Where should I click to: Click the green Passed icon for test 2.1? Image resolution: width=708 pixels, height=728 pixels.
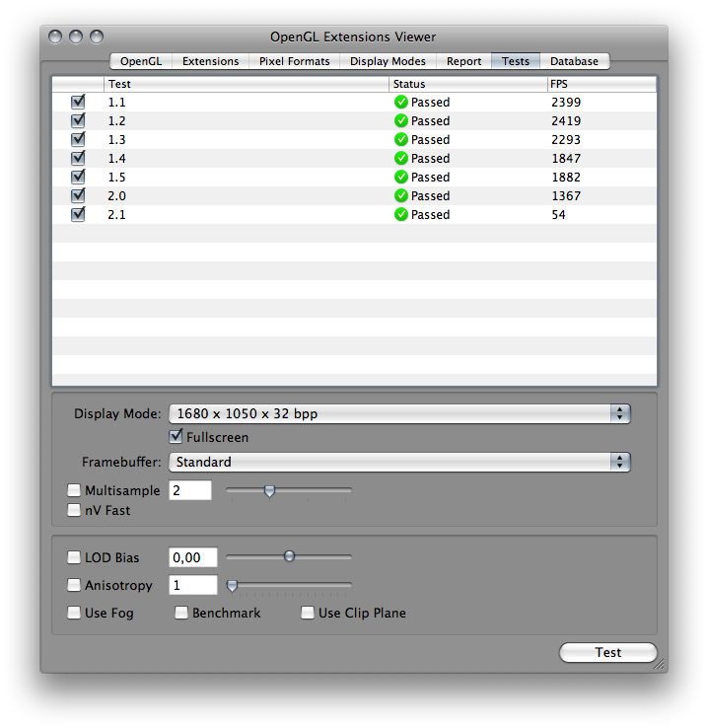tap(401, 214)
